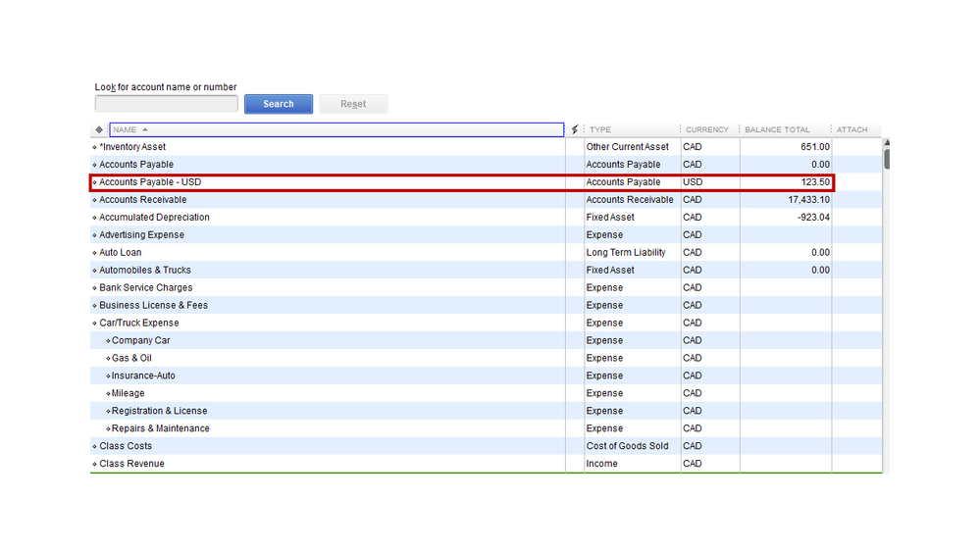Screen dimensions: 980x551
Task: Click the 17,433.10 balance value
Action: tap(808, 200)
